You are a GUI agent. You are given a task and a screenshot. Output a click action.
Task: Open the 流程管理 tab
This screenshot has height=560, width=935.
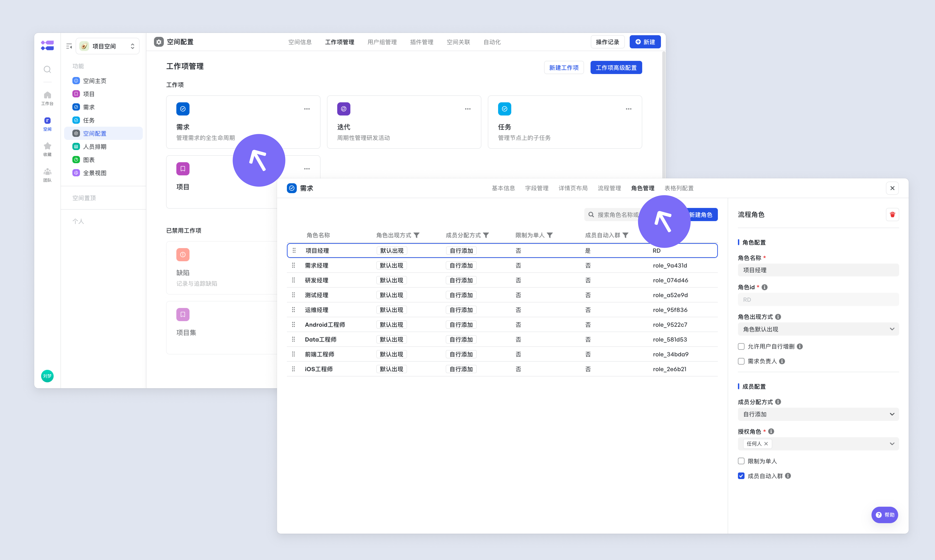click(x=609, y=188)
